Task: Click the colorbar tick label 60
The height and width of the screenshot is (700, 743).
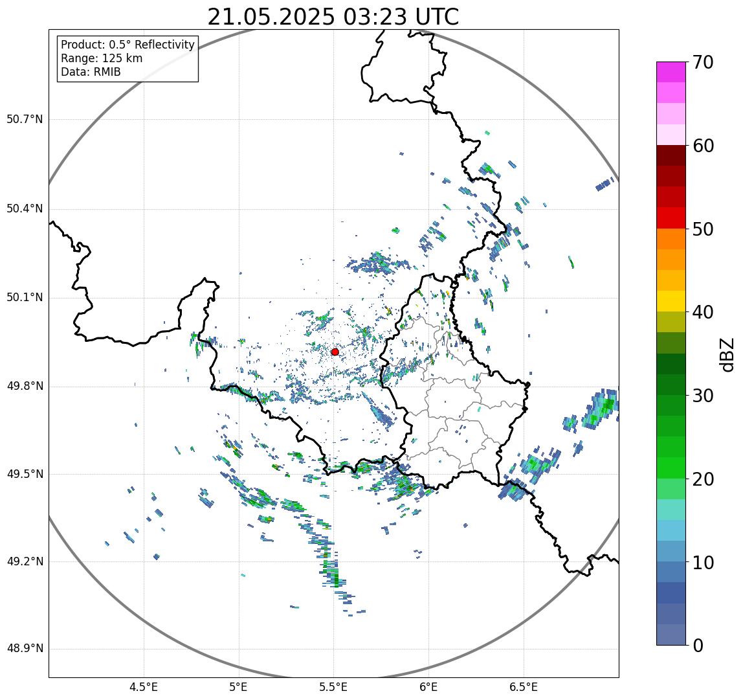Action: (703, 146)
